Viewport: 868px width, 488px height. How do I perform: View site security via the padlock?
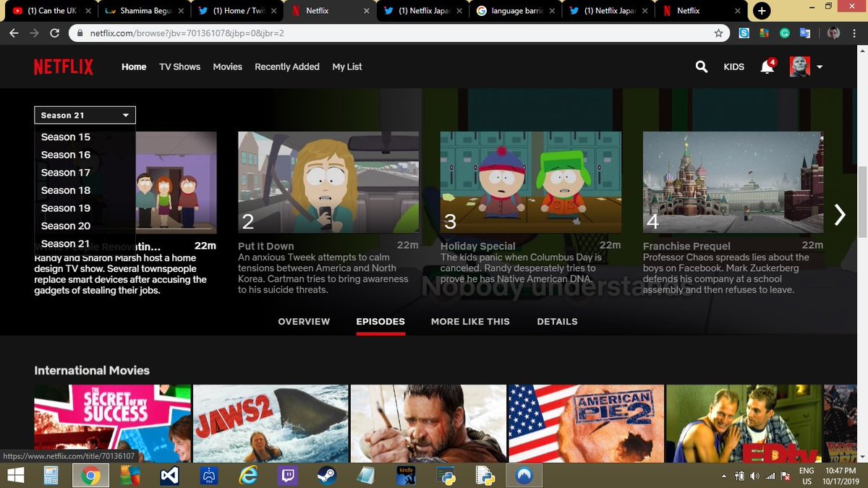point(79,33)
